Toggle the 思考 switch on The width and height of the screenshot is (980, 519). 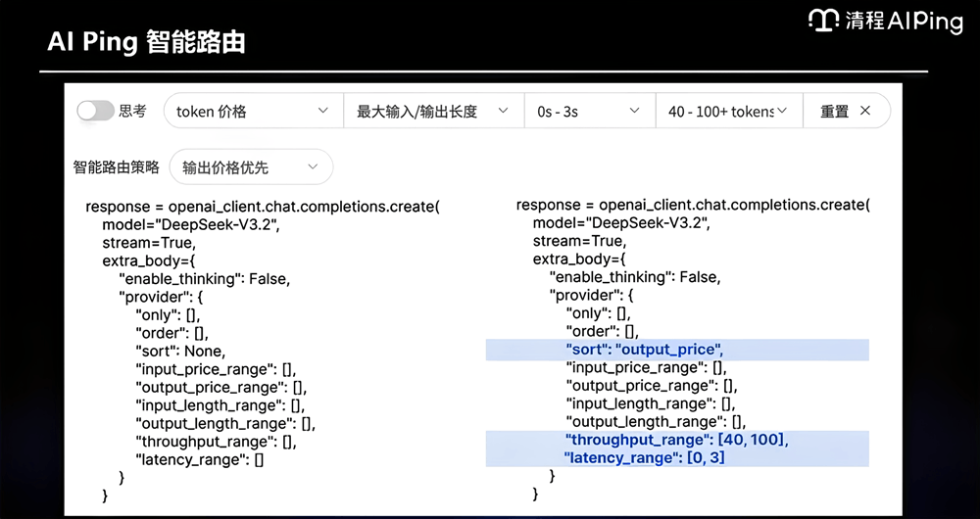coord(95,112)
